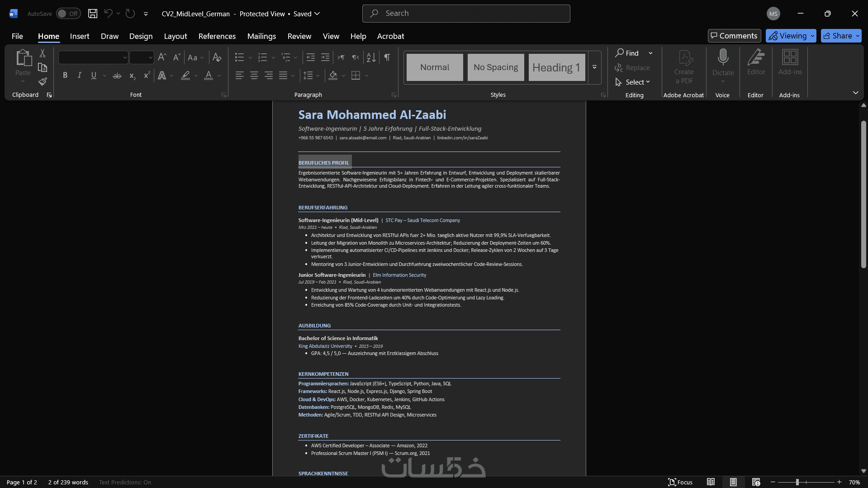Open the References tab
The image size is (868, 488).
217,36
